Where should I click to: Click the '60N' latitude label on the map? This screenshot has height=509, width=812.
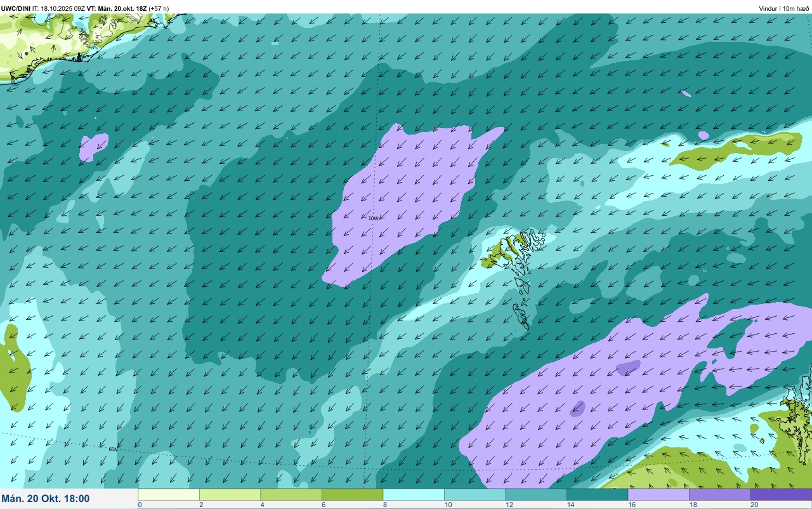point(113,449)
